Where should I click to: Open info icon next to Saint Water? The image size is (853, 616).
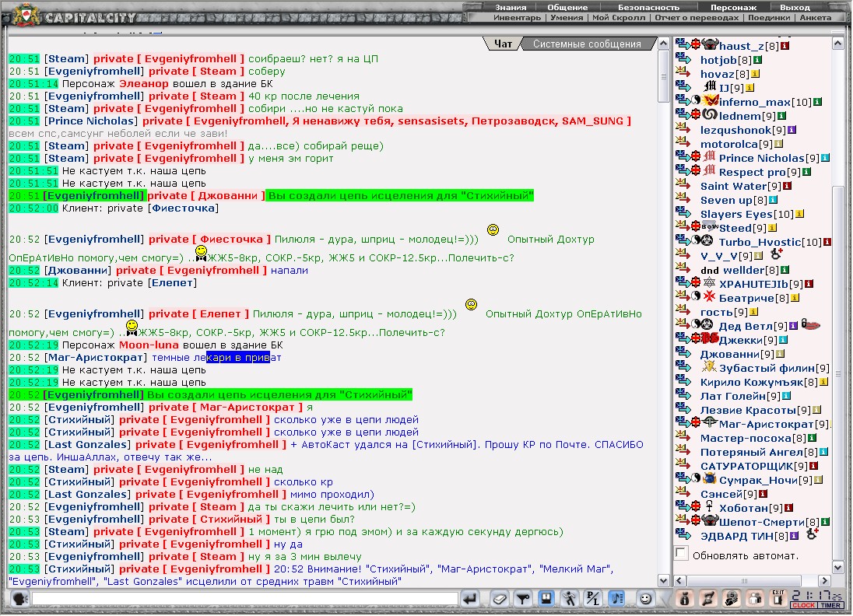point(787,186)
